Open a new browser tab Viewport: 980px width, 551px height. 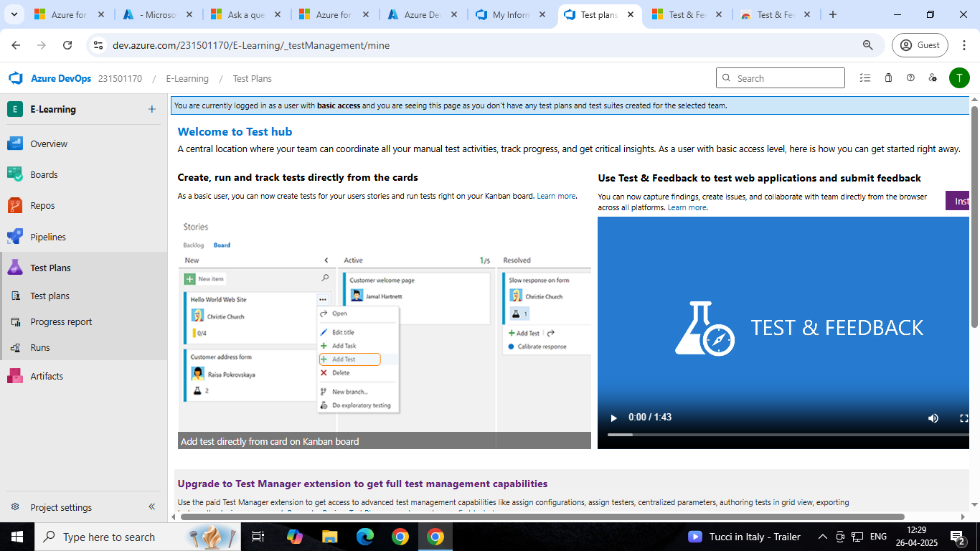point(833,14)
